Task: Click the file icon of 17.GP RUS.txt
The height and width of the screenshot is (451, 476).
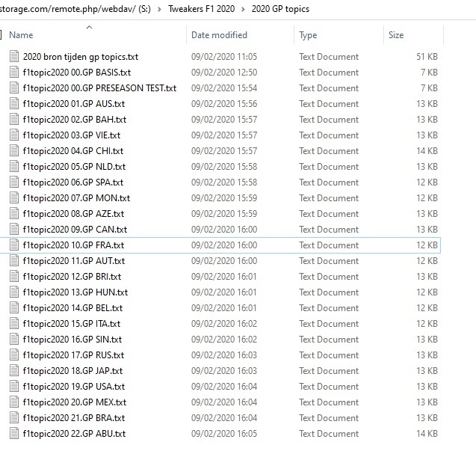Action: point(14,355)
